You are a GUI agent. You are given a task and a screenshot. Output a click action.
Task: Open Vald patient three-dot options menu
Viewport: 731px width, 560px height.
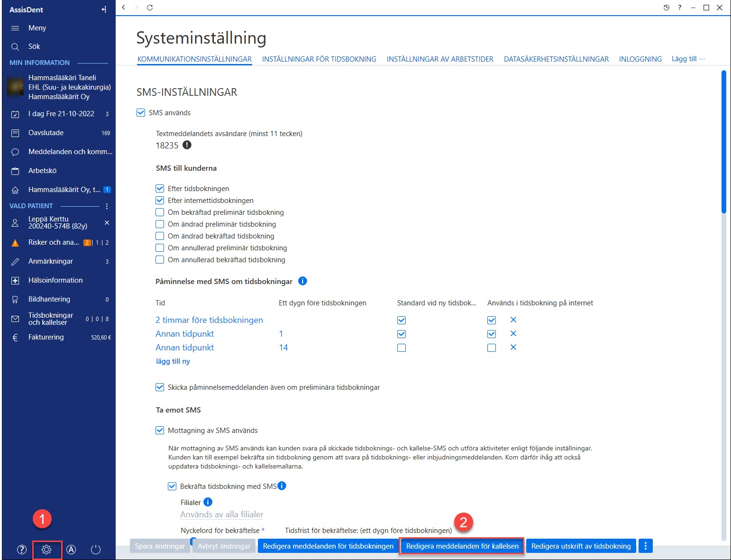coord(107,206)
